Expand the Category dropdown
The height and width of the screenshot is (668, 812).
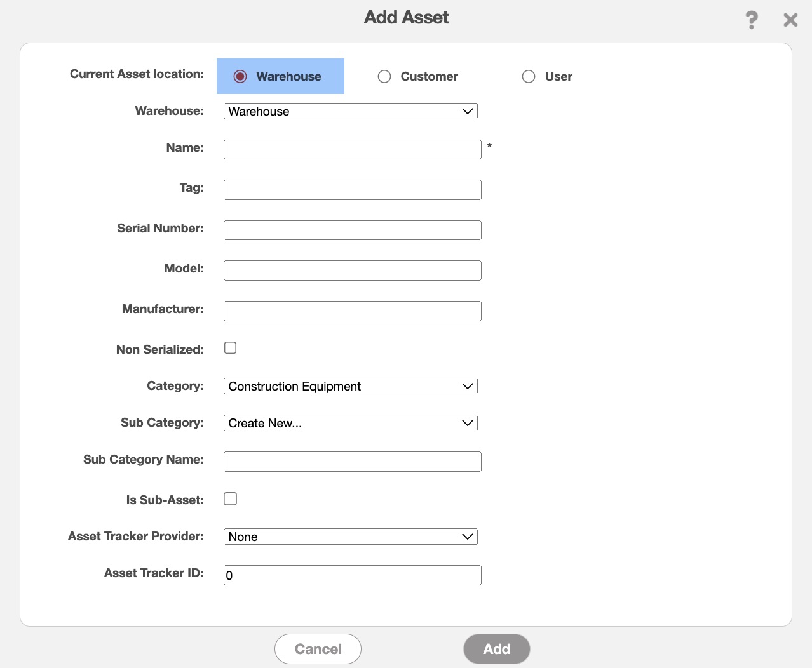(x=350, y=386)
